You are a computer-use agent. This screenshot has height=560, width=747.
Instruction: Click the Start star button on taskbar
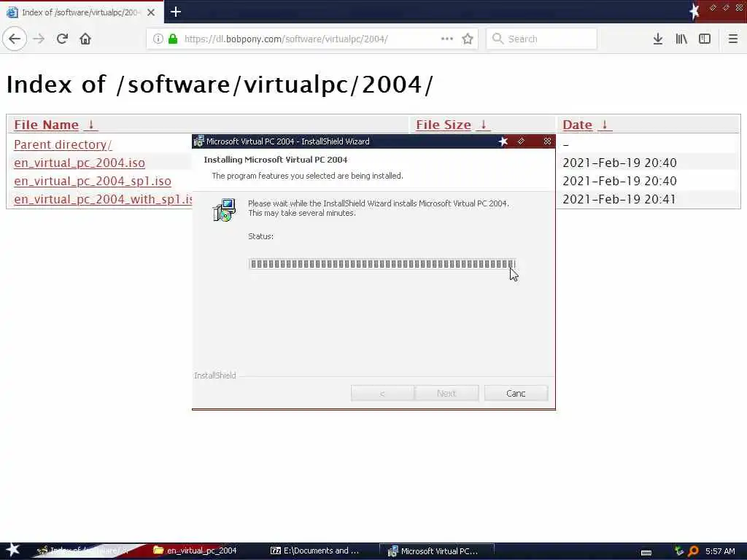(12, 550)
